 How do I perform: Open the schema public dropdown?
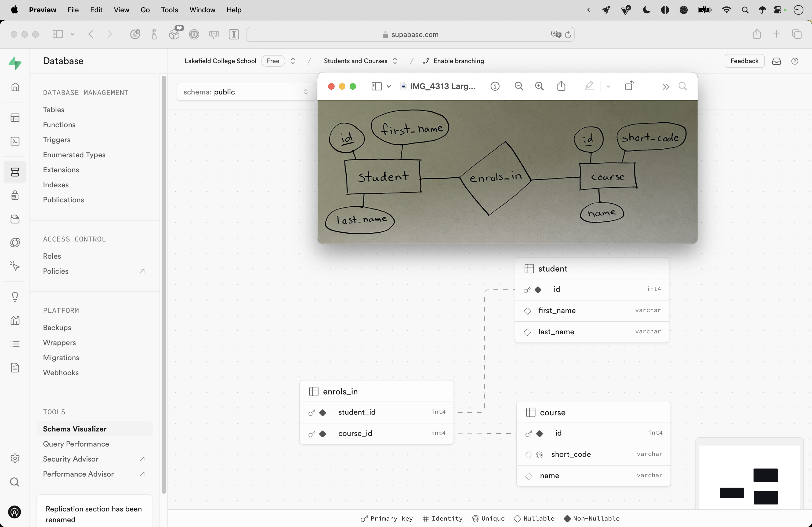(246, 92)
